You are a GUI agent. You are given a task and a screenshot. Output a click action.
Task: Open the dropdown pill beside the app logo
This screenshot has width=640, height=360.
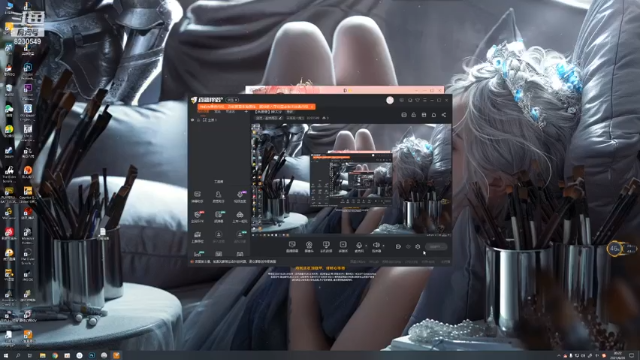tap(233, 100)
